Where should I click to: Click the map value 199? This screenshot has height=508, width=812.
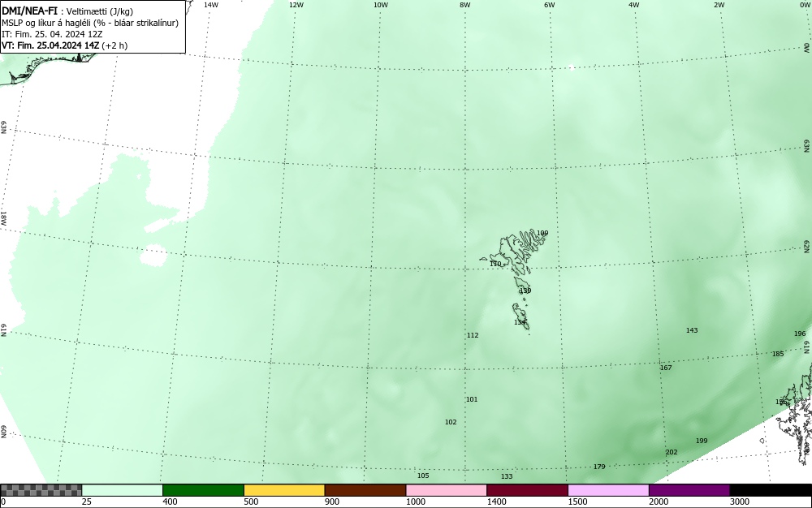click(x=702, y=441)
